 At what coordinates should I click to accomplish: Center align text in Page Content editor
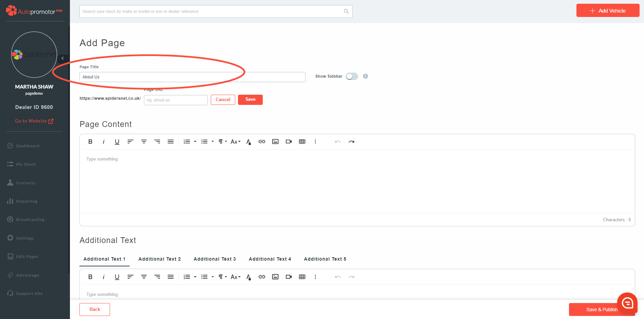point(144,142)
